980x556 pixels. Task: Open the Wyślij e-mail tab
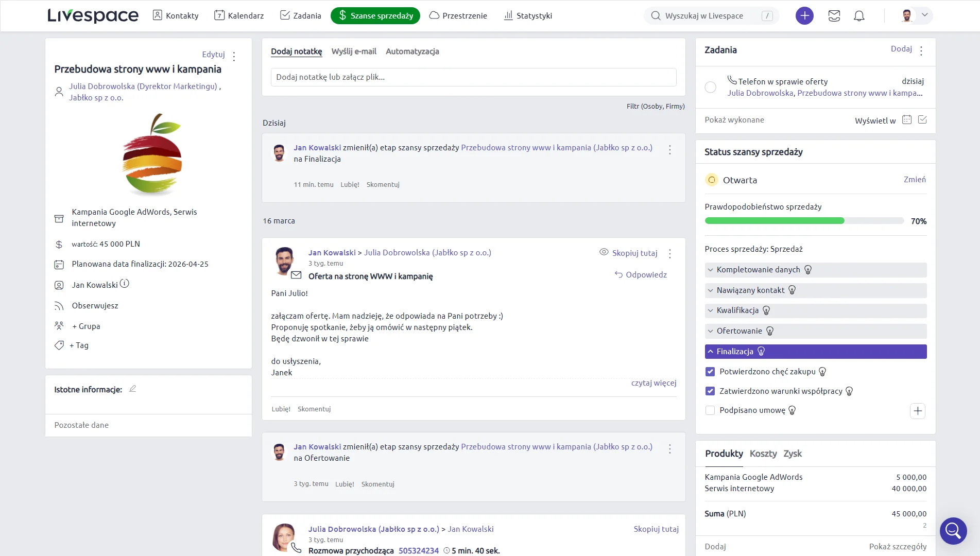[x=354, y=51]
